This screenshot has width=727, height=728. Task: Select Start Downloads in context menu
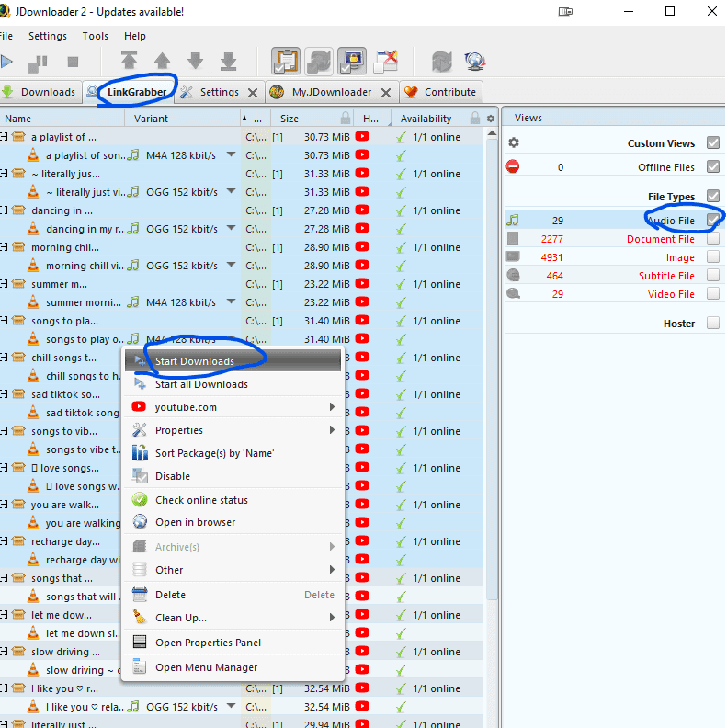[x=194, y=361]
